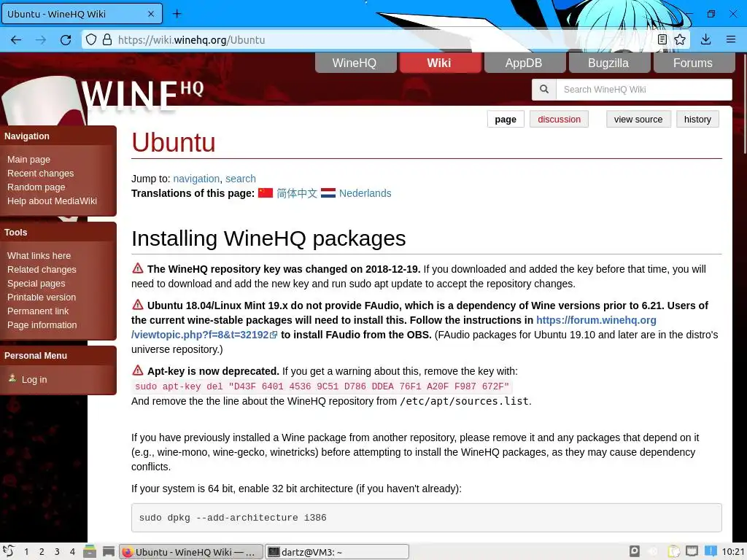Screen dimensions: 747x560
Task: Click the Netherlands flag icon
Action: pyautogui.click(x=328, y=192)
